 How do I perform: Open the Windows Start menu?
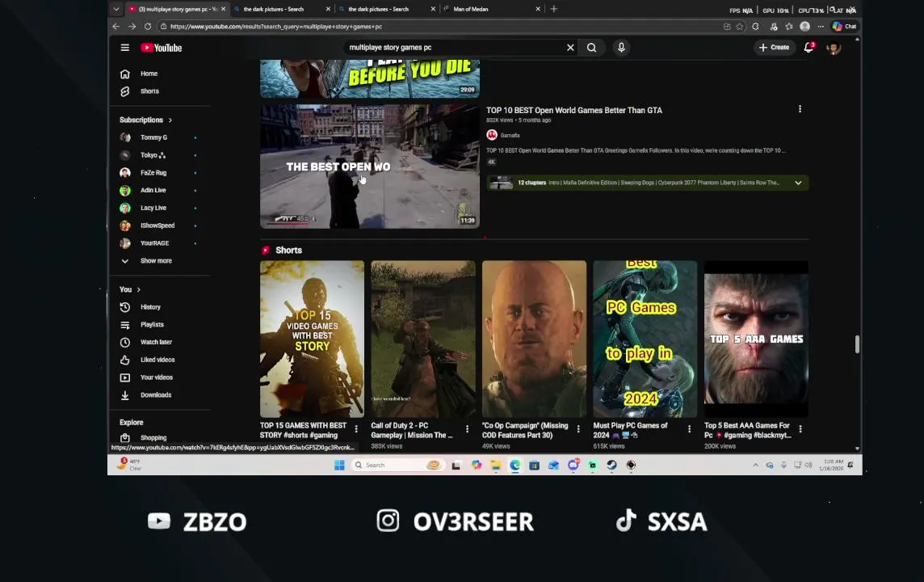[x=339, y=466]
